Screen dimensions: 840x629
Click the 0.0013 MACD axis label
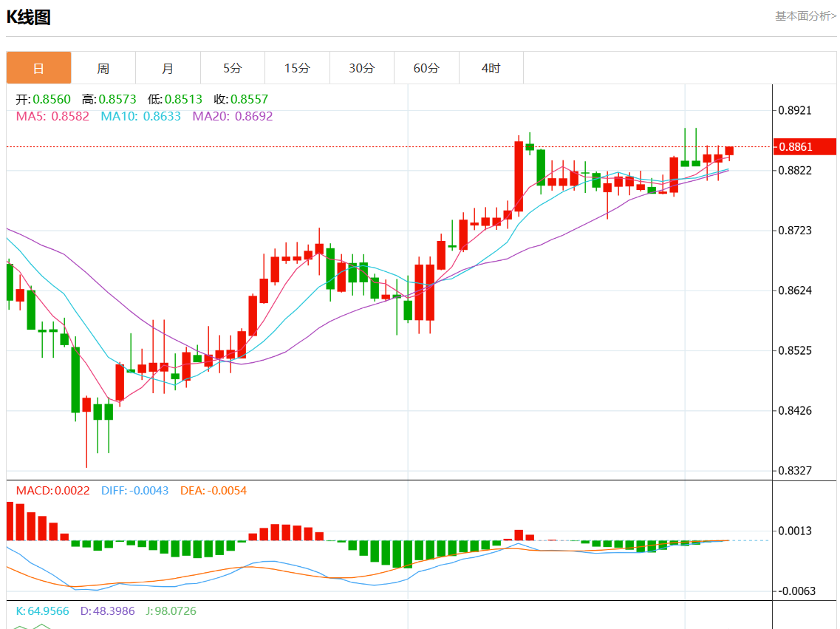point(795,531)
